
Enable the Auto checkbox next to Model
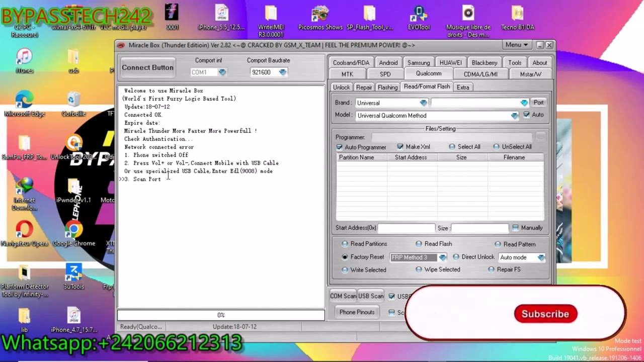coord(526,115)
